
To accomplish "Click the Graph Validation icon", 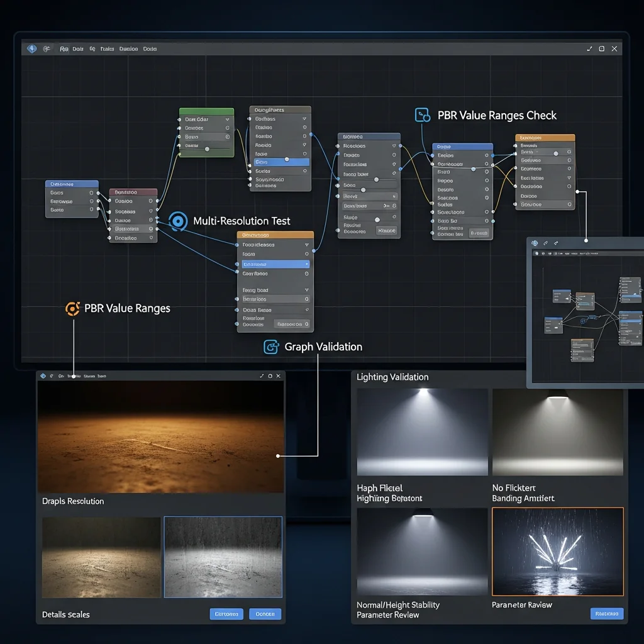I will tap(272, 347).
